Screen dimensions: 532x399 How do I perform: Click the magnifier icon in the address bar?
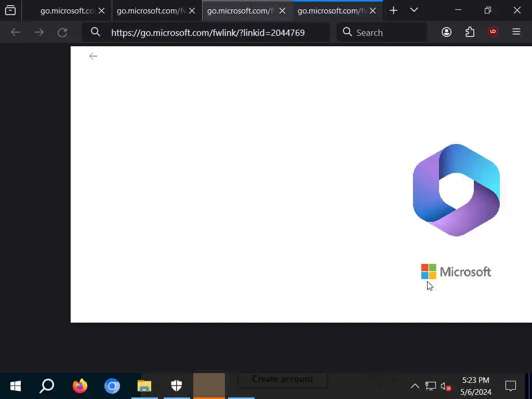tap(96, 32)
